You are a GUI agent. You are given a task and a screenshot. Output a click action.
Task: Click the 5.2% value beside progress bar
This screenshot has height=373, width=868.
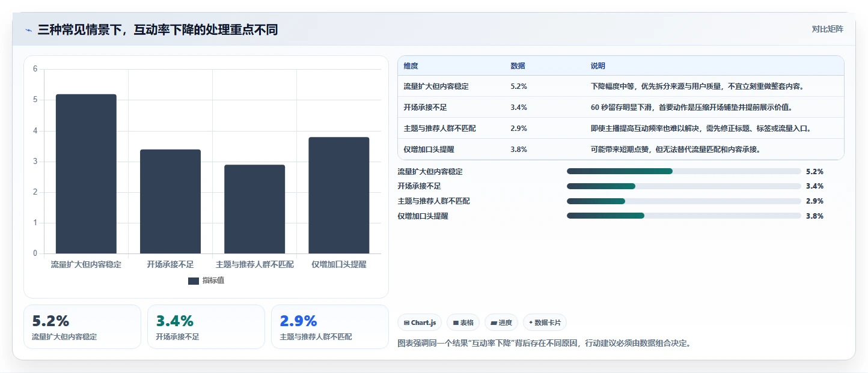[815, 172]
